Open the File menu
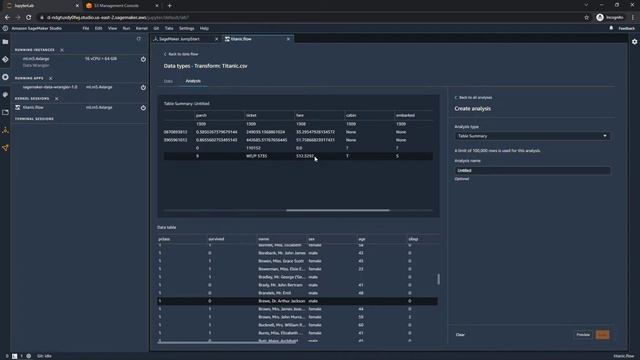The height and width of the screenshot is (360, 640). (x=86, y=29)
